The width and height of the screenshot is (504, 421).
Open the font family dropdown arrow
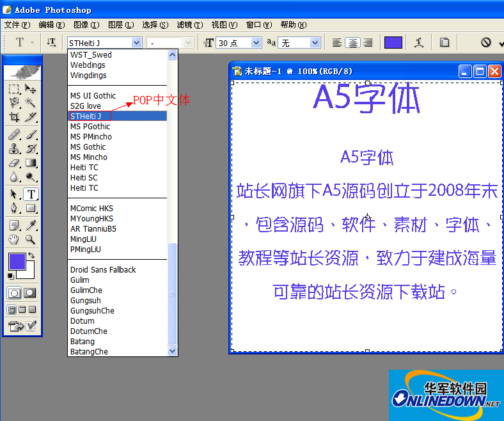(137, 42)
